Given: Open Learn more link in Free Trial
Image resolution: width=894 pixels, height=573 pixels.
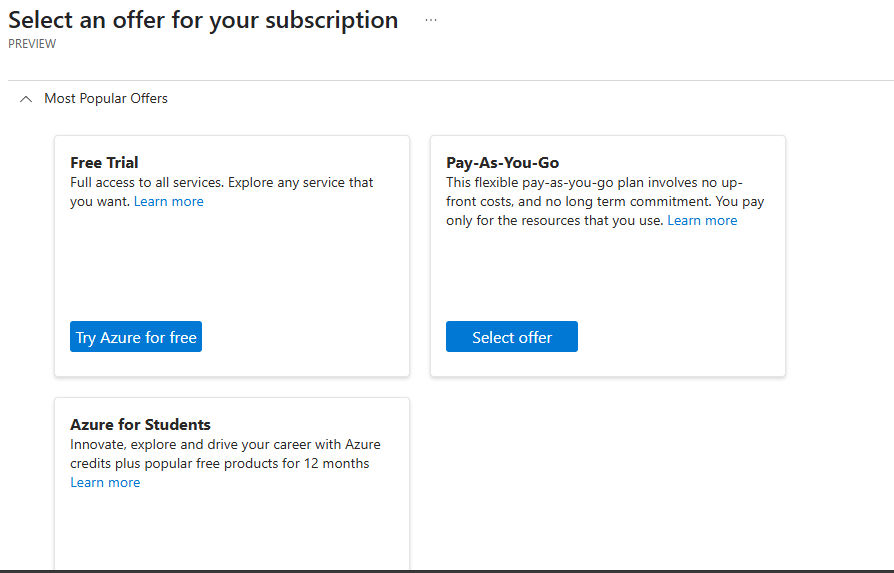Looking at the screenshot, I should 169,201.
